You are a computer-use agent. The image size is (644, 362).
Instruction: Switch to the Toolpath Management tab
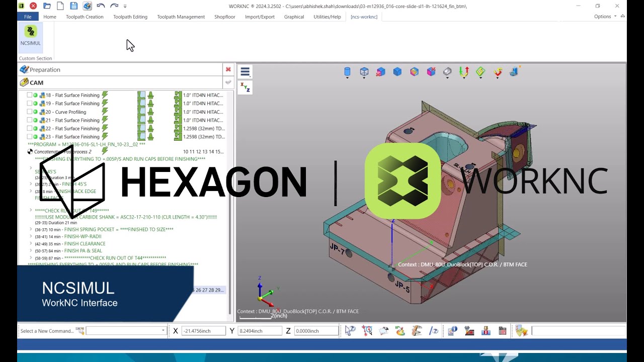181,17
